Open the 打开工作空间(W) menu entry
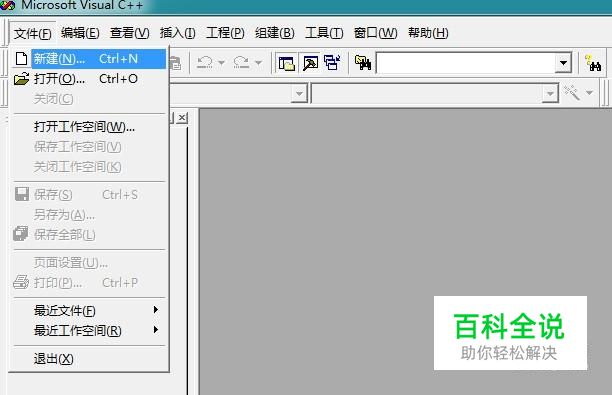The height and width of the screenshot is (395, 612). pos(89,127)
